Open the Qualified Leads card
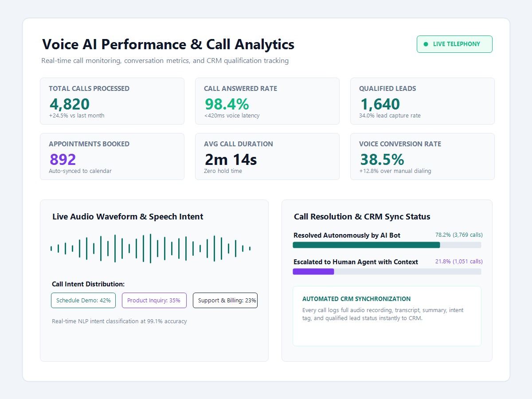 pos(422,101)
